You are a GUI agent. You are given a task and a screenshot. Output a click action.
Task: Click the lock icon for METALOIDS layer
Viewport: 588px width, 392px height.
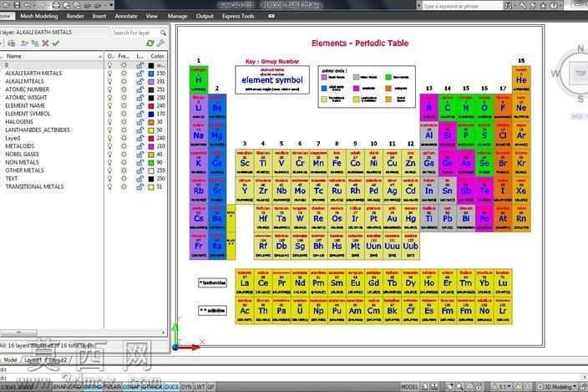point(139,146)
